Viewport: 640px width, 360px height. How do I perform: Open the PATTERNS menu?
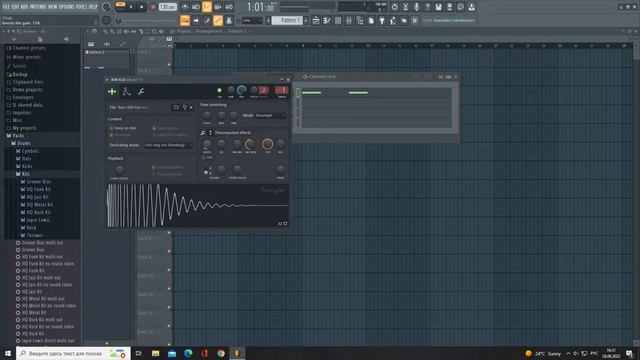point(38,7)
